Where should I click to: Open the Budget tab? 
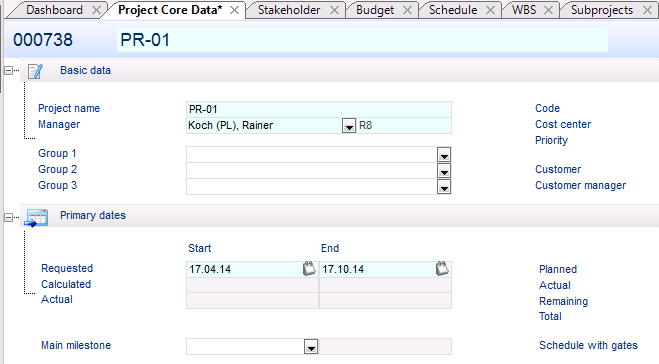click(375, 10)
